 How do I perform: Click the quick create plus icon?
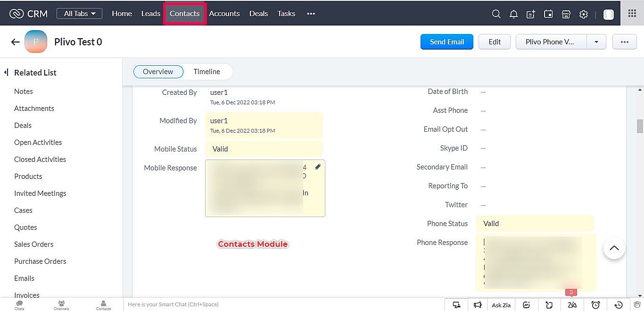pos(531,14)
